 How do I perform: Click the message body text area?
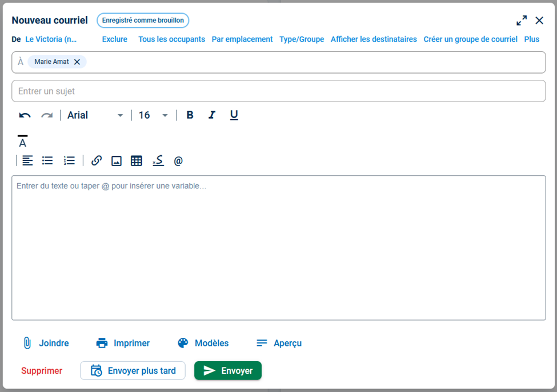point(279,248)
